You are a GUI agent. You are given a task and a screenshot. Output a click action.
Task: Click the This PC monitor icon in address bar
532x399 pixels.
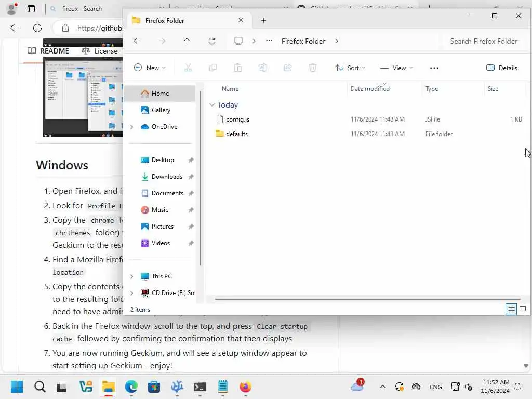click(x=238, y=41)
